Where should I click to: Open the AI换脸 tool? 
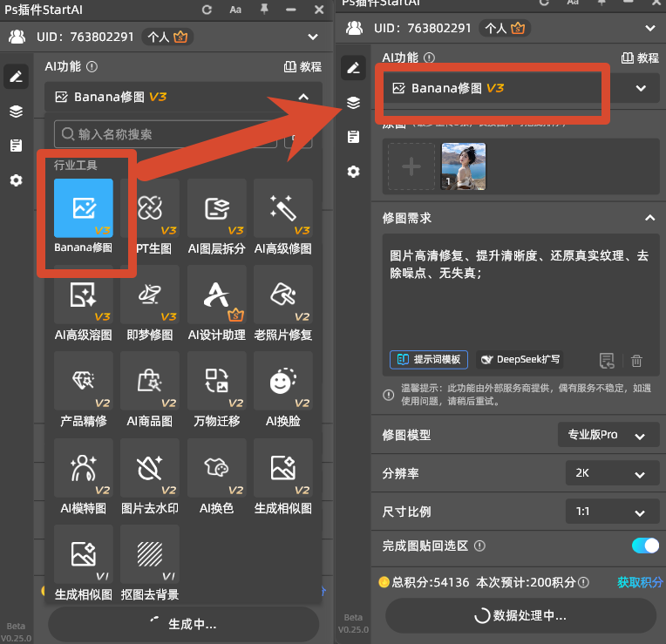coord(283,381)
